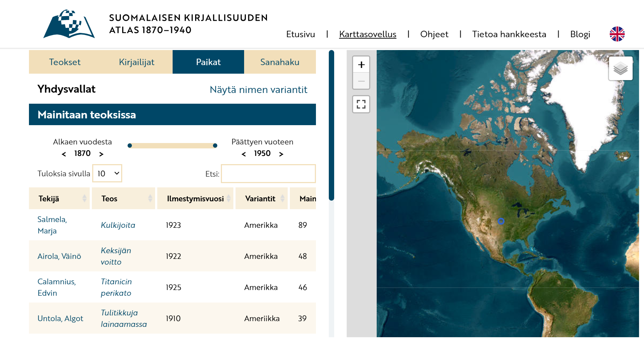
Task: Sort table by Ilmestymisvuosi column
Action: tap(195, 198)
